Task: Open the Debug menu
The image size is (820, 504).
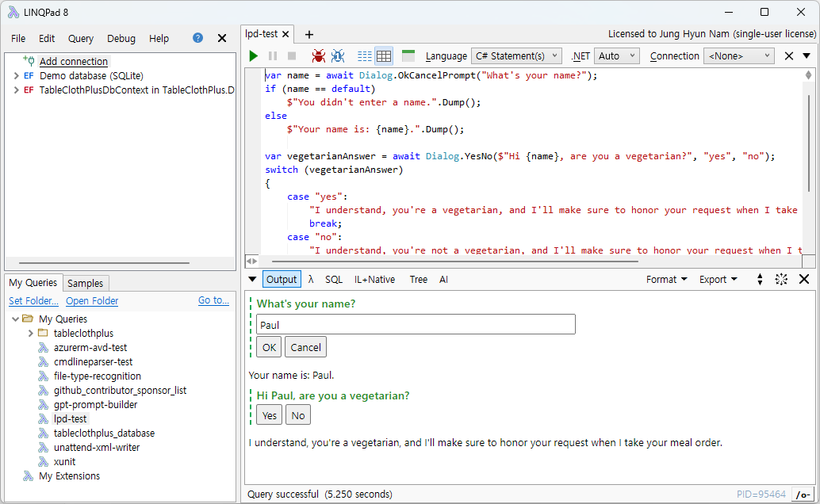Action: tap(121, 38)
